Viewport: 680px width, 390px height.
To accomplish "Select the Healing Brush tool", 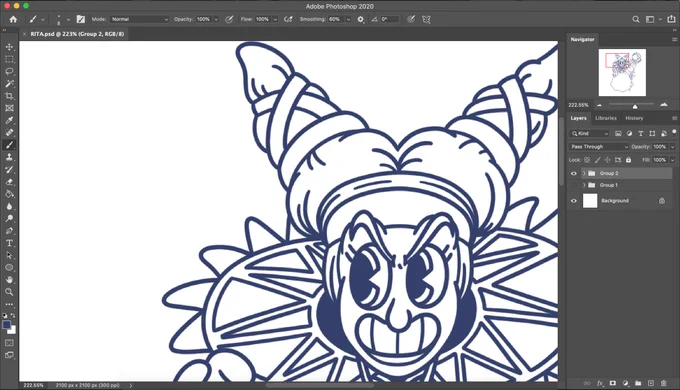I will (x=9, y=133).
